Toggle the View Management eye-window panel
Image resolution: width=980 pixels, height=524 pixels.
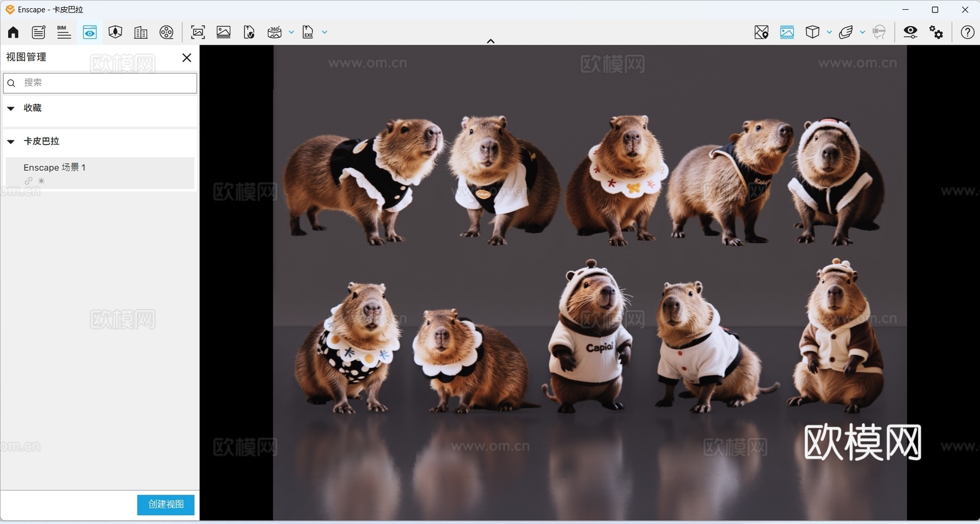[90, 32]
